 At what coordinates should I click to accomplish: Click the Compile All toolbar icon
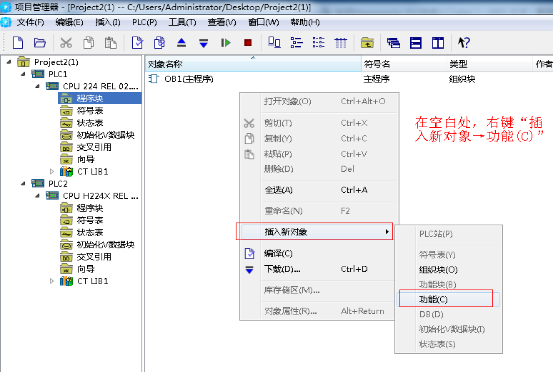pyautogui.click(x=159, y=43)
